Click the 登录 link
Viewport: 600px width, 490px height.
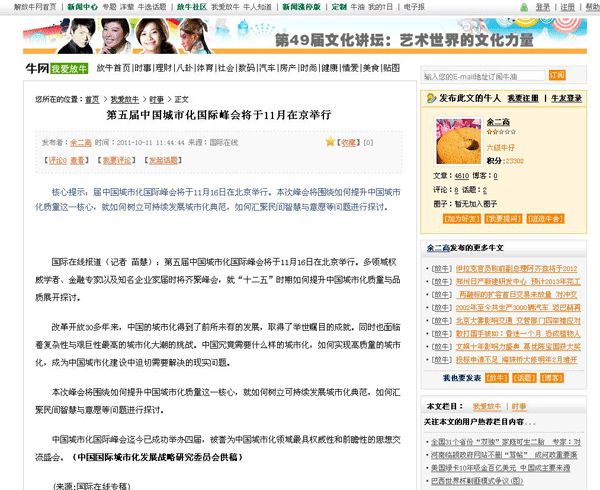[x=543, y=7]
